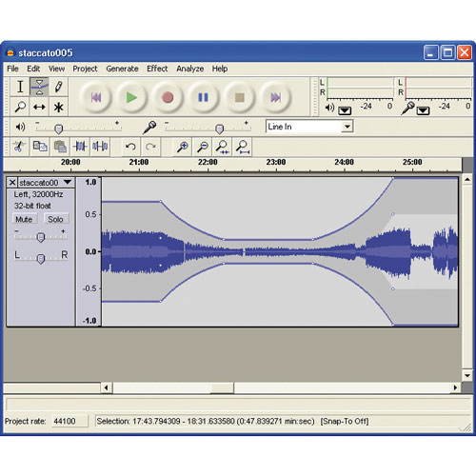Screen dimensions: 476x476
Task: Toggle the Pause playback button
Action: click(203, 97)
